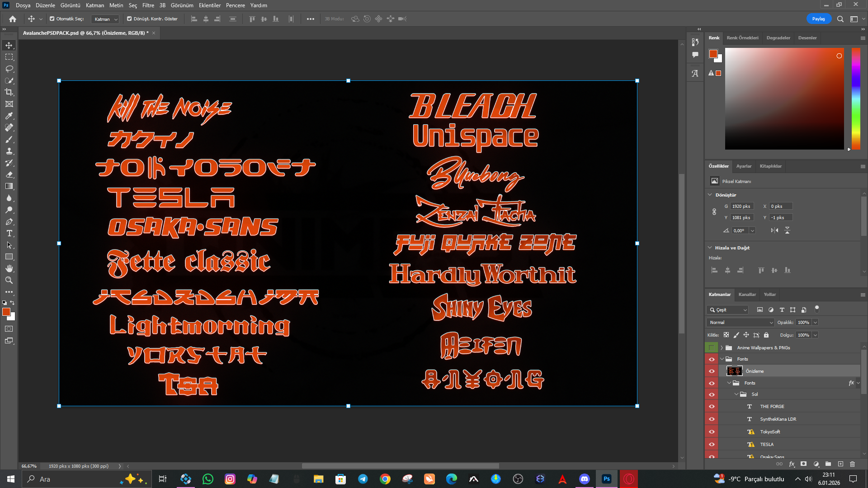Delete layer with trash icon
Viewport: 868px width, 488px height.
pos(853,464)
